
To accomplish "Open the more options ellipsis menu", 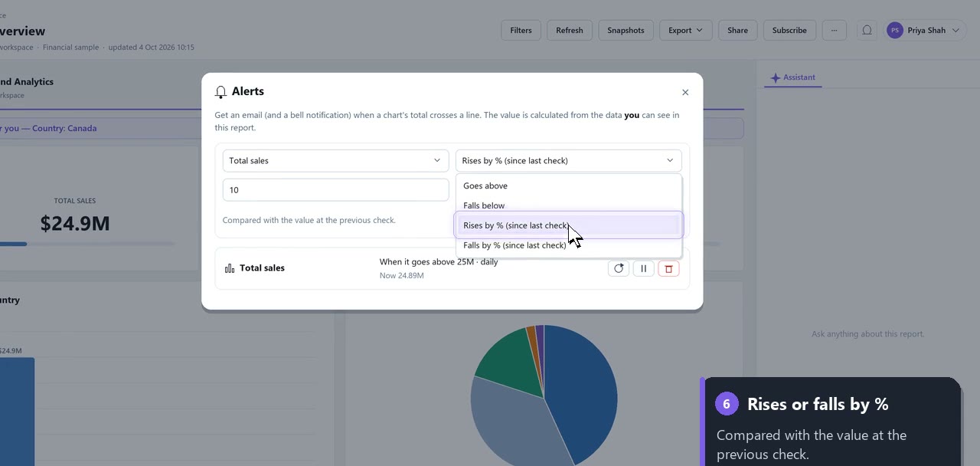I will 834,30.
